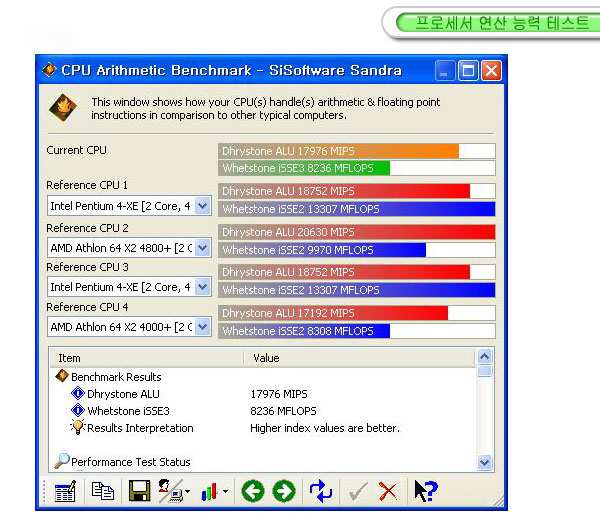600x524 pixels.
Task: Click the Reference CPU 2 label
Action: [x=87, y=228]
